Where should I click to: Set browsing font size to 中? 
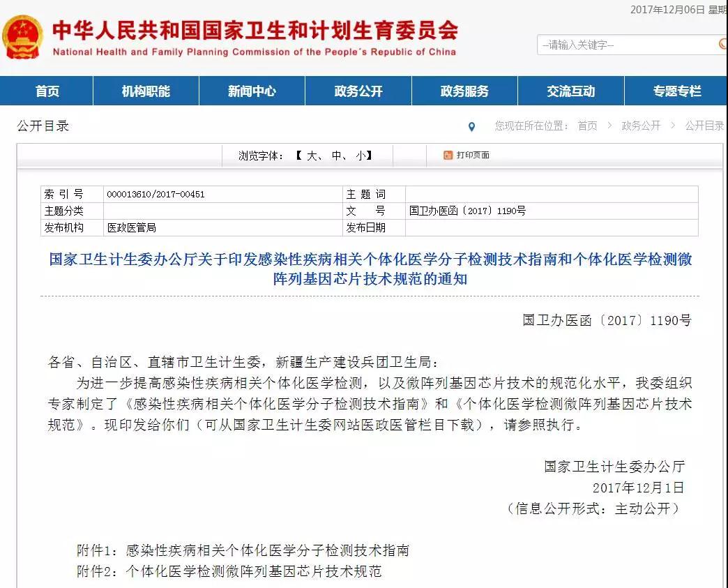click(x=337, y=156)
